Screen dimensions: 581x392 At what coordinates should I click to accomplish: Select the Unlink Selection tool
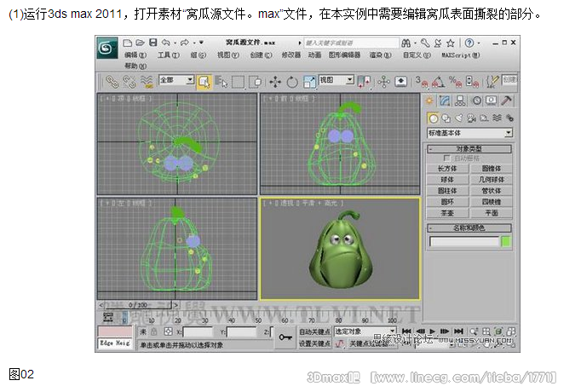[x=129, y=82]
